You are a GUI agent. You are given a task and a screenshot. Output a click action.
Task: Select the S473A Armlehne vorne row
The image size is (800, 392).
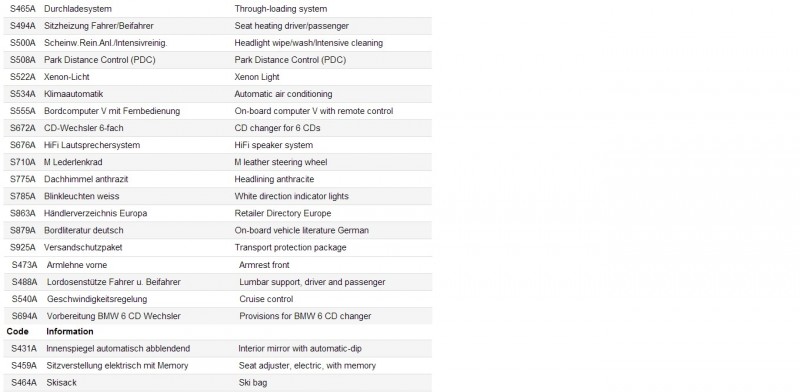[218, 265]
